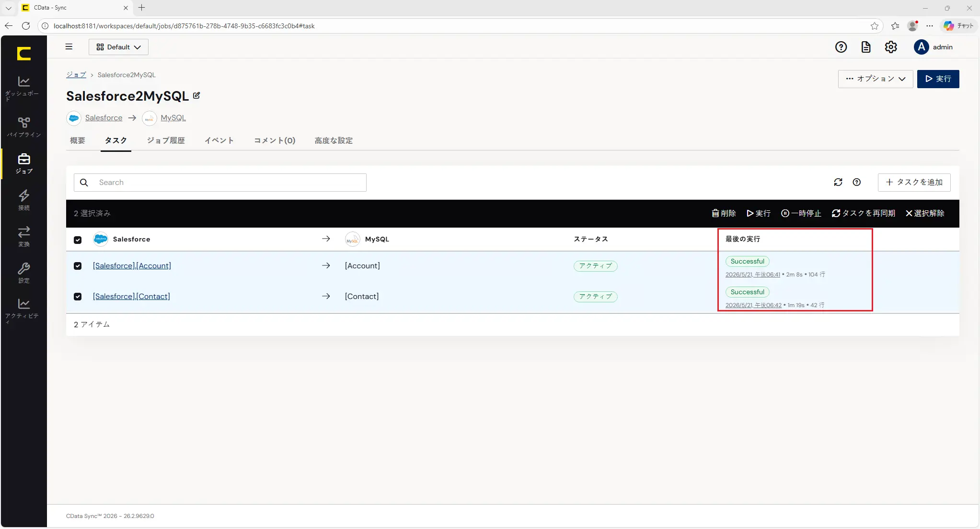The image size is (980, 529).
Task: Refresh the task list
Action: (838, 182)
